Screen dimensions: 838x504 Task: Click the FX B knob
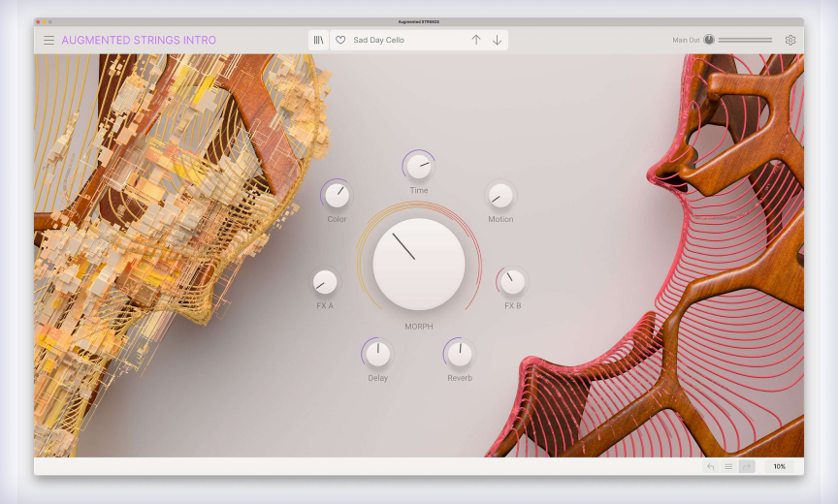[512, 282]
